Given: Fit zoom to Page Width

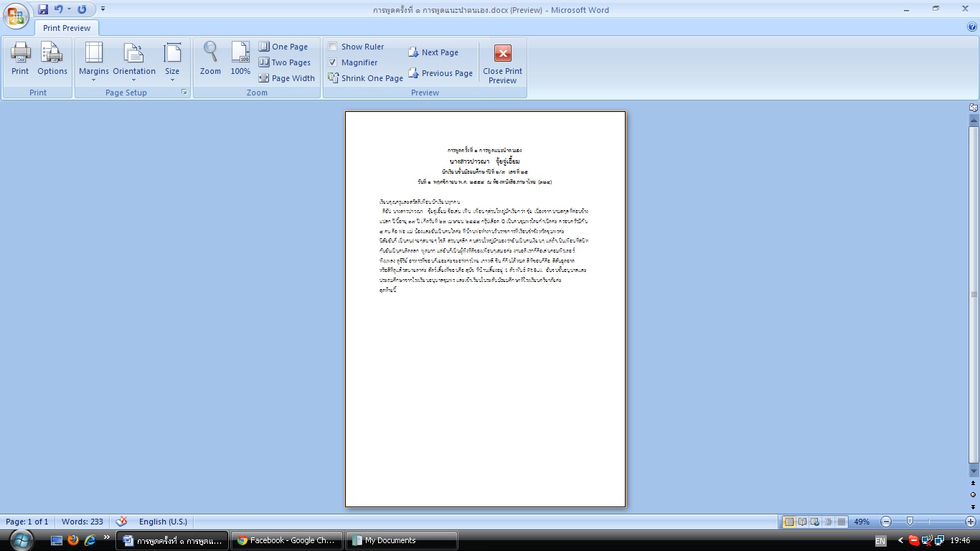Looking at the screenshot, I should [287, 78].
